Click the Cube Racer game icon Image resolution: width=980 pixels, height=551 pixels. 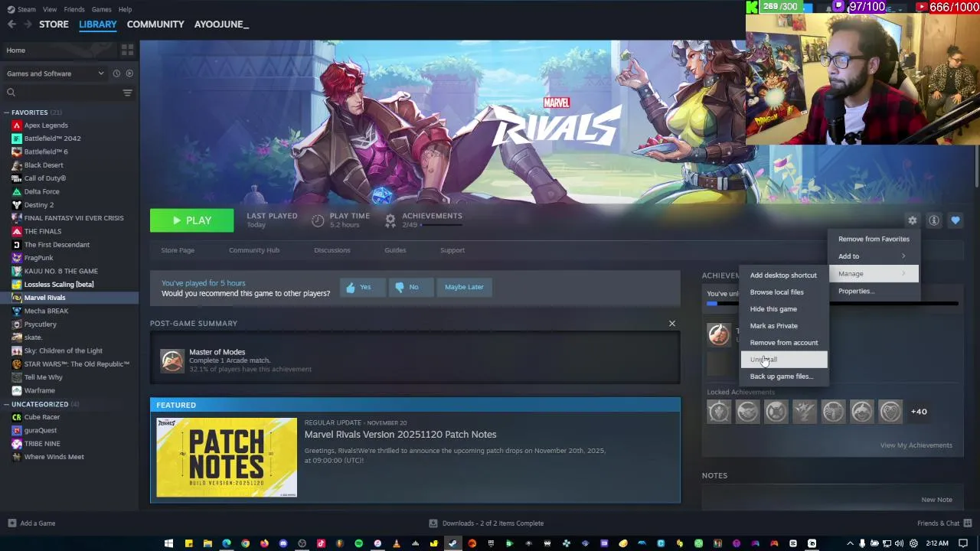click(x=17, y=417)
